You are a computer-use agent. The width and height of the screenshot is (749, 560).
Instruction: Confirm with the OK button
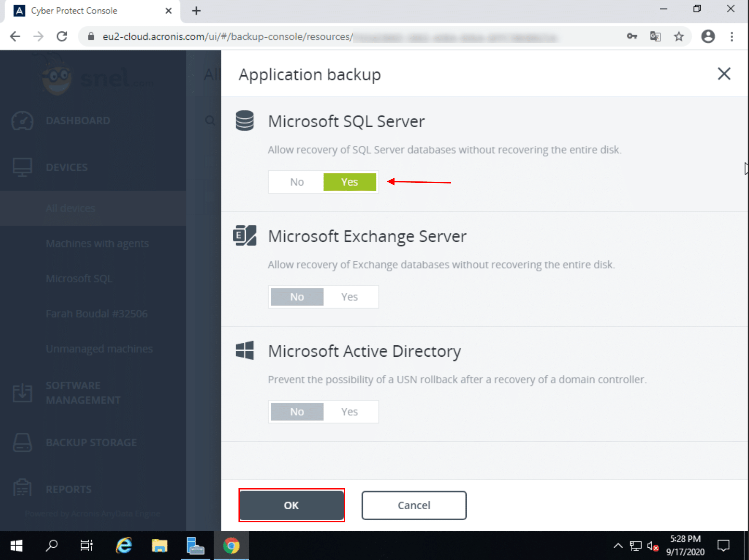[x=292, y=505]
